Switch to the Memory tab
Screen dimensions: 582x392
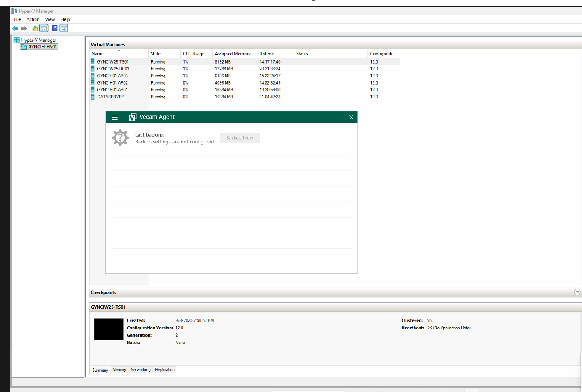pyautogui.click(x=119, y=370)
